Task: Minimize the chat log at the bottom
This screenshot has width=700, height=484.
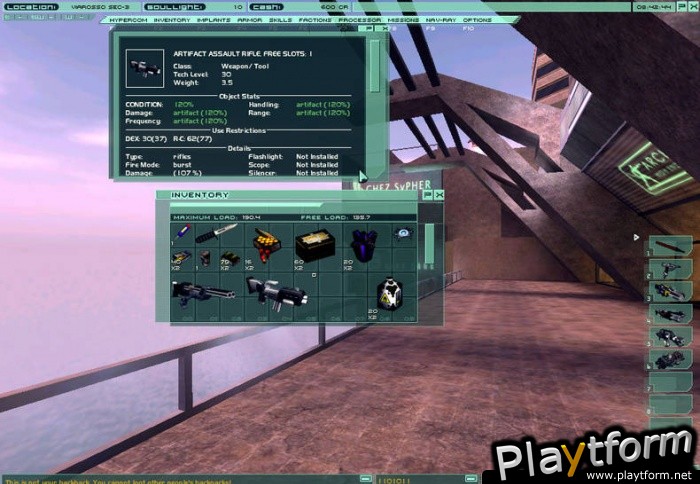Action: pyautogui.click(x=365, y=479)
